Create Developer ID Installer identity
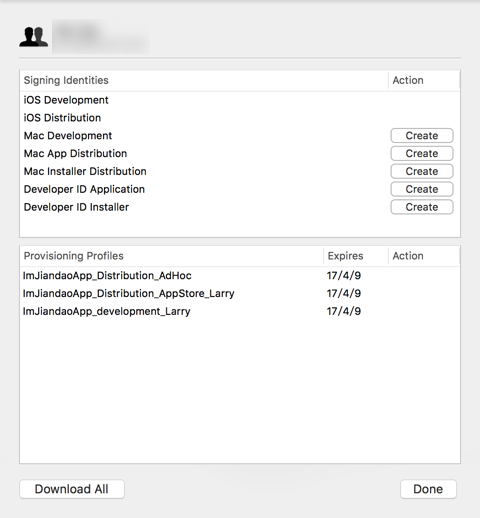 tap(422, 207)
